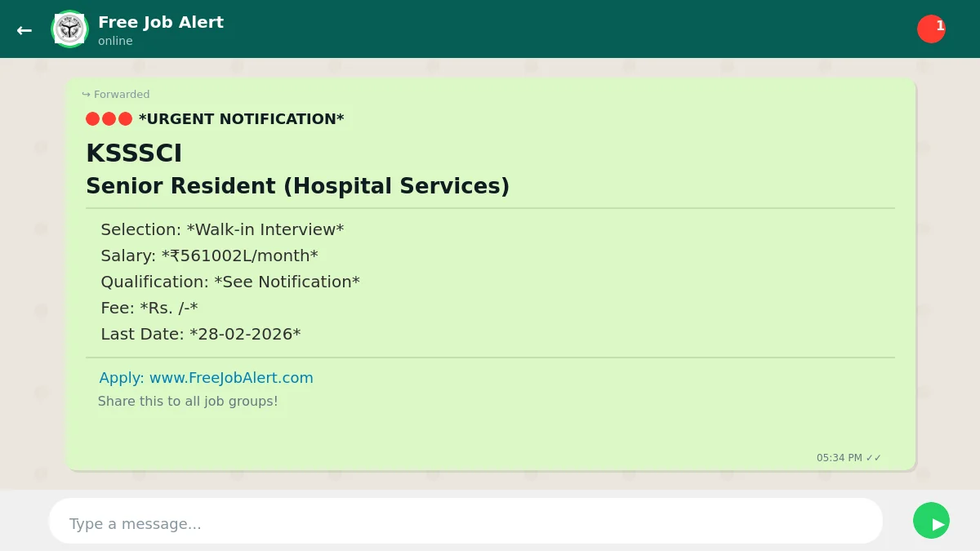
Task: Click the three red circle emojis
Action: tap(109, 119)
